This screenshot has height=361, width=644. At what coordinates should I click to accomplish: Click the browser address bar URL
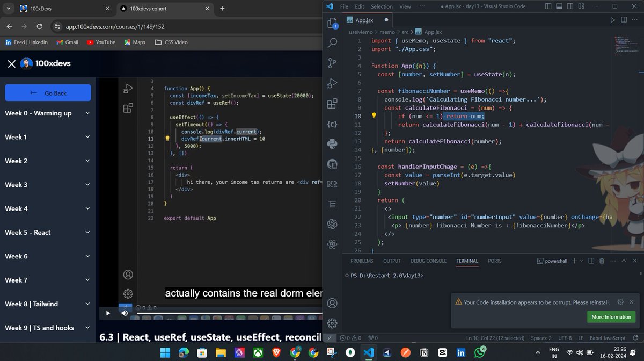tap(115, 26)
